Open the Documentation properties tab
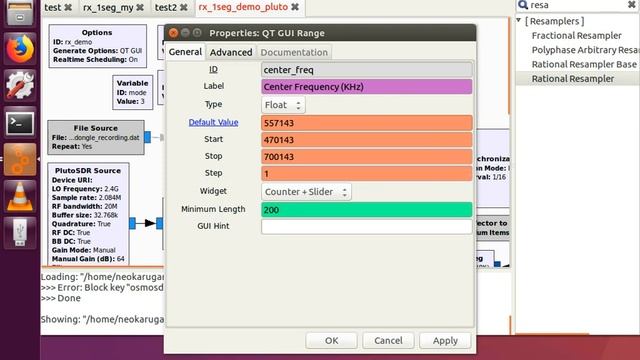This screenshot has width=640, height=360. pos(294,52)
